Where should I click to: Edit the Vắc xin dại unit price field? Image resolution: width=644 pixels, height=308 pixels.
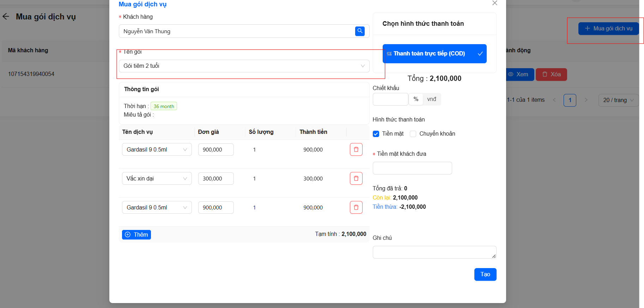215,178
